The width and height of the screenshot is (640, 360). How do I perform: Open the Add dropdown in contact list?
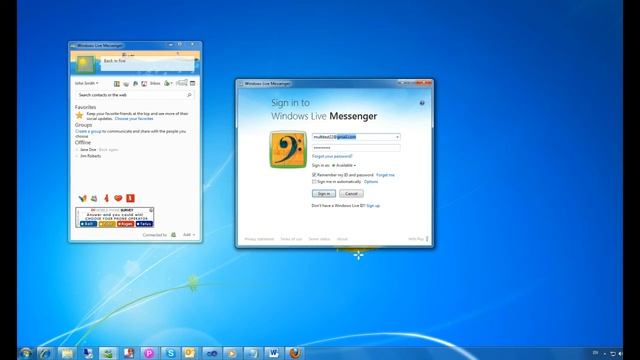[189, 235]
